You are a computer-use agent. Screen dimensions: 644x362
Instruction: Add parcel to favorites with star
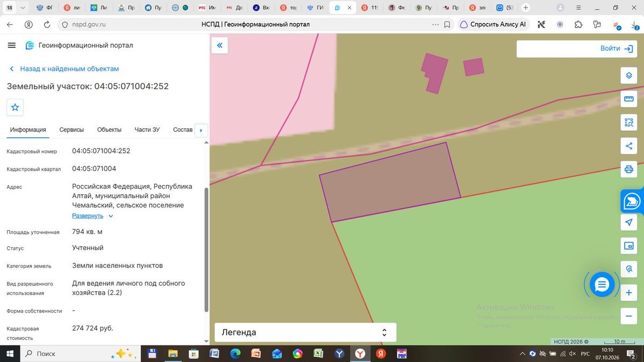pyautogui.click(x=15, y=107)
